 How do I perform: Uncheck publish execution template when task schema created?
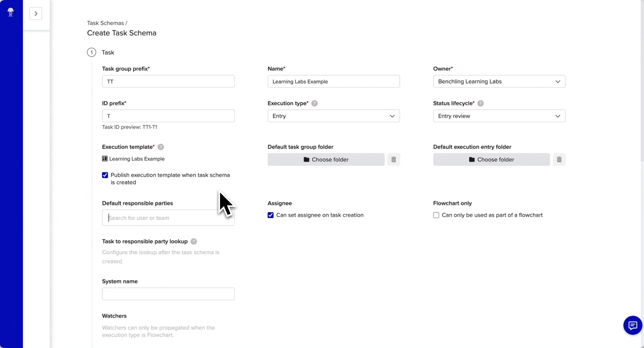(x=105, y=175)
